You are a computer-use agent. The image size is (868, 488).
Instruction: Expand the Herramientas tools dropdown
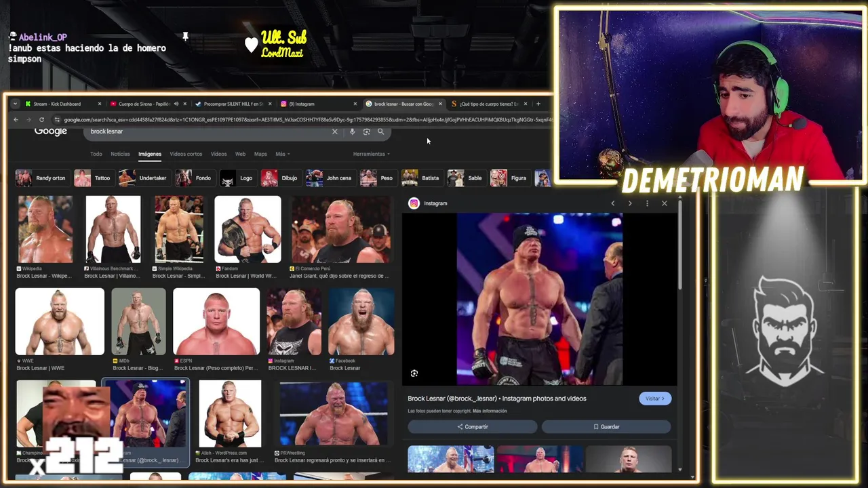click(371, 154)
